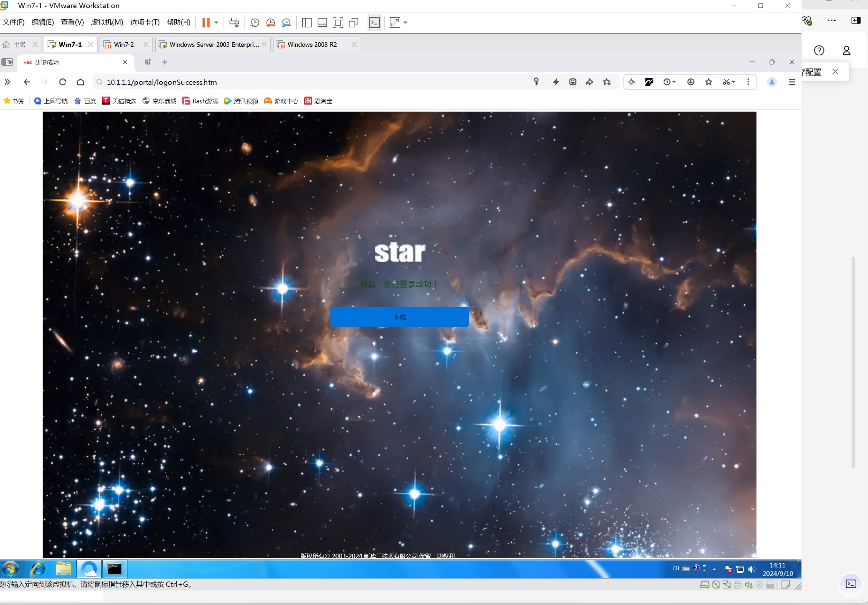This screenshot has width=868, height=605.
Task: Bookmark this page with the star-plus icon
Action: pyautogui.click(x=607, y=82)
